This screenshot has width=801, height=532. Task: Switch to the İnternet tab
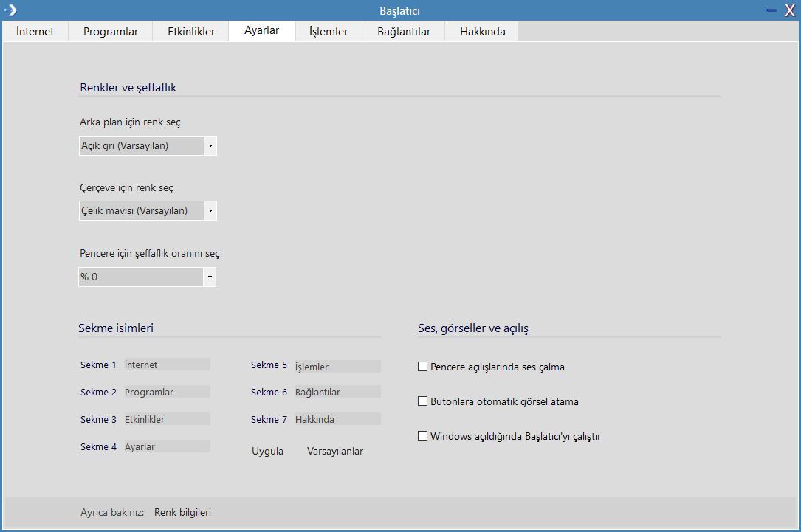[x=35, y=32]
